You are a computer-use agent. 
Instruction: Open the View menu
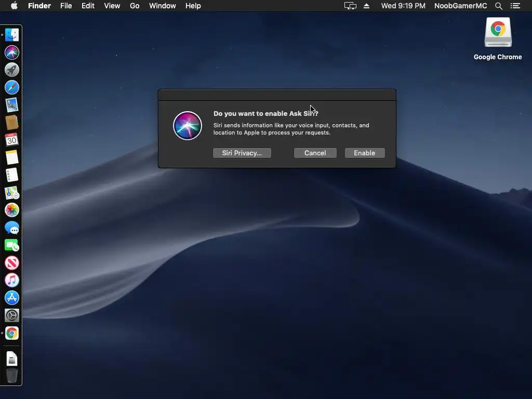pos(112,6)
